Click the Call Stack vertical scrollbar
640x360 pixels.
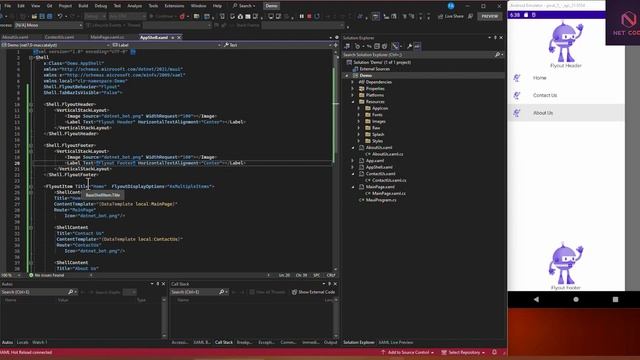pyautogui.click(x=336, y=317)
